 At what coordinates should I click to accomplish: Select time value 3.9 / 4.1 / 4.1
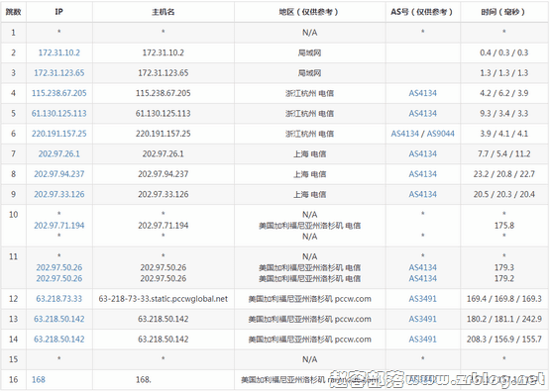(504, 134)
